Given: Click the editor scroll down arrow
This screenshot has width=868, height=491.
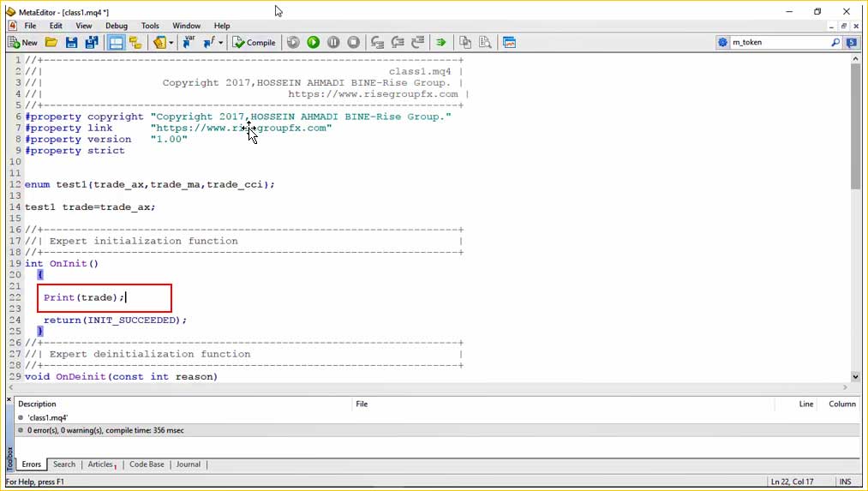Looking at the screenshot, I should coord(855,376).
